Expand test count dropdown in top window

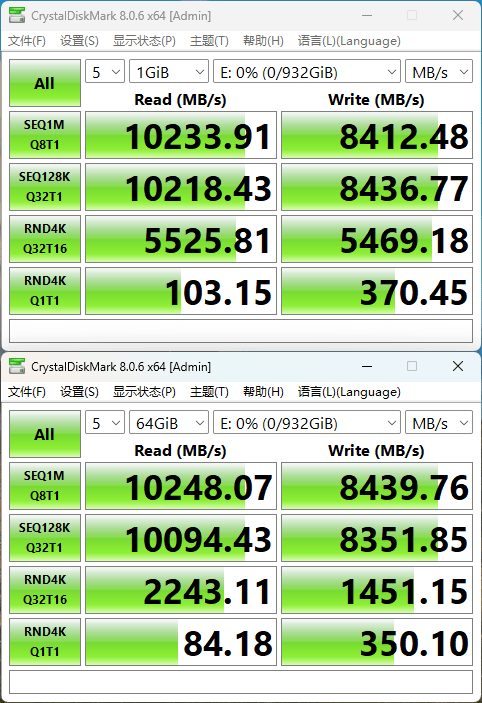point(105,72)
